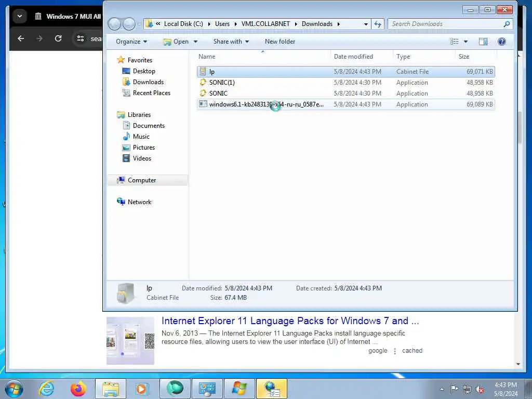Click the cached link under search result
This screenshot has height=399, width=532.
412,351
